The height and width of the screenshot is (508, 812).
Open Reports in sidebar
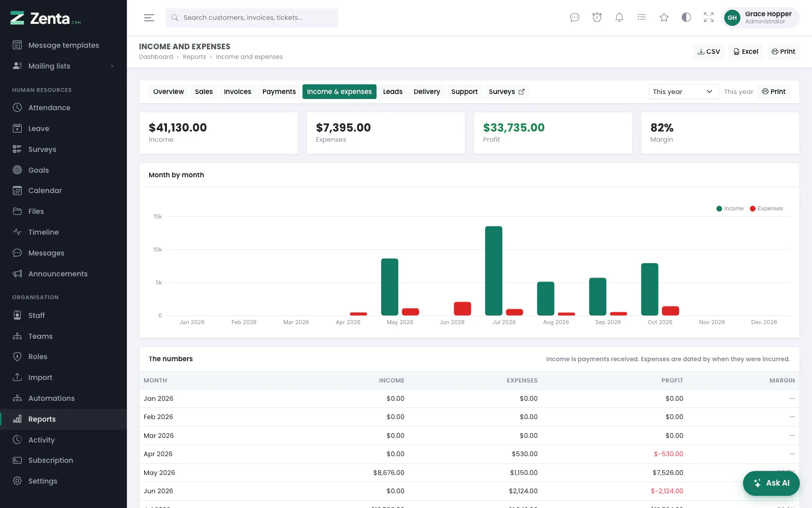[x=63, y=419]
